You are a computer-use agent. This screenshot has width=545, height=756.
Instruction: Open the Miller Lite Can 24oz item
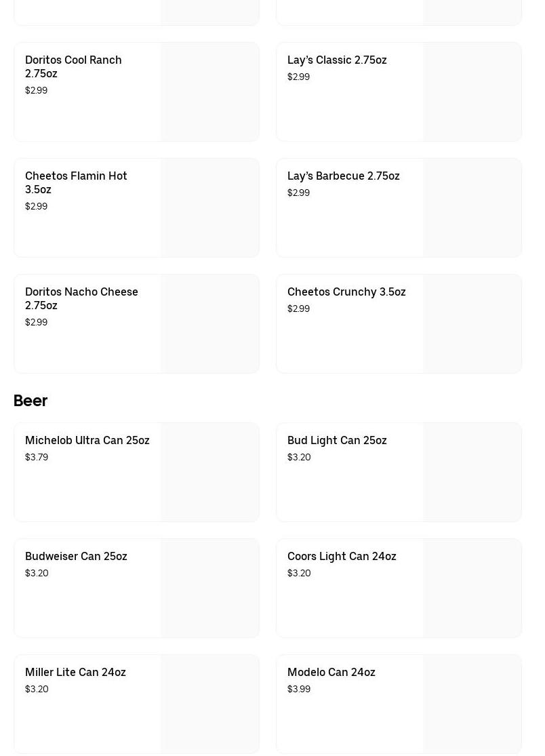pos(75,673)
